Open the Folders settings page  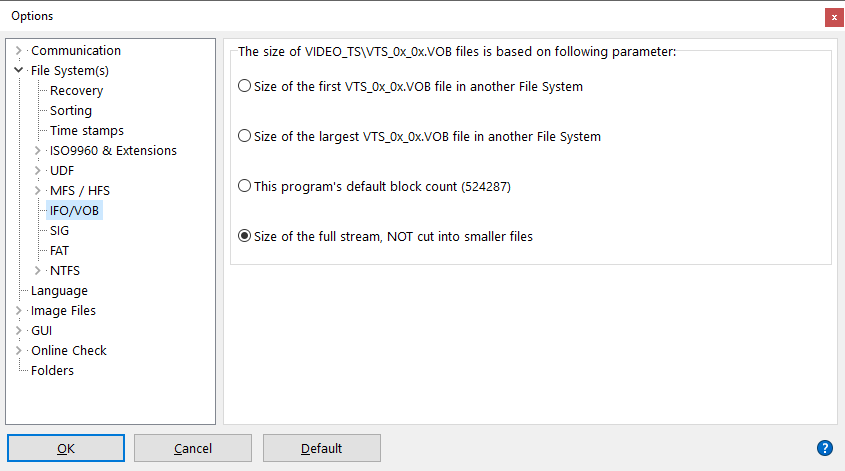click(52, 371)
